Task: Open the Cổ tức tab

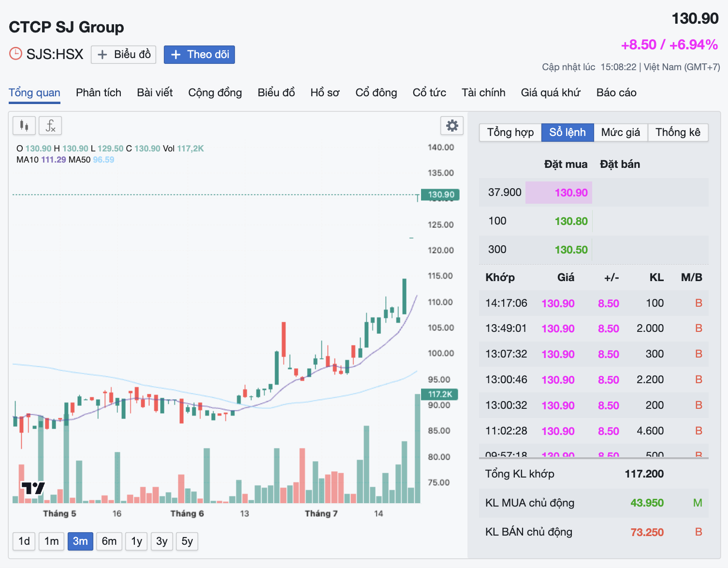Action: tap(429, 92)
